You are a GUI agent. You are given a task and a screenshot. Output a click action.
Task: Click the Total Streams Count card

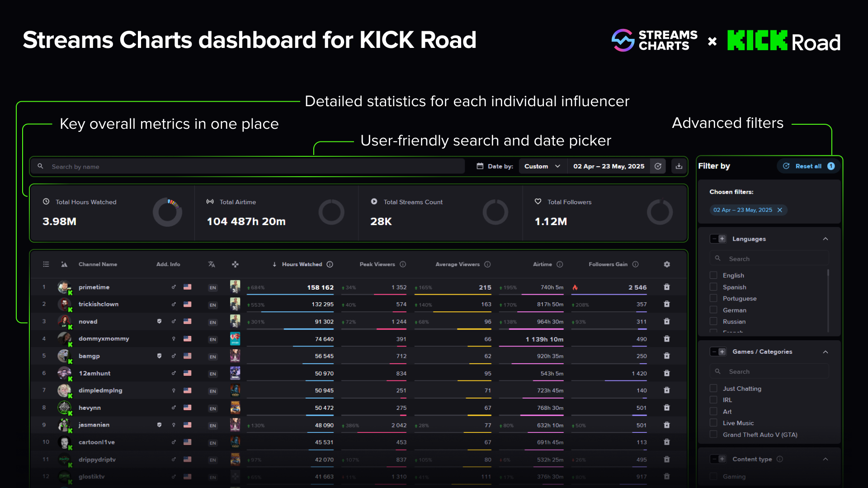440,213
